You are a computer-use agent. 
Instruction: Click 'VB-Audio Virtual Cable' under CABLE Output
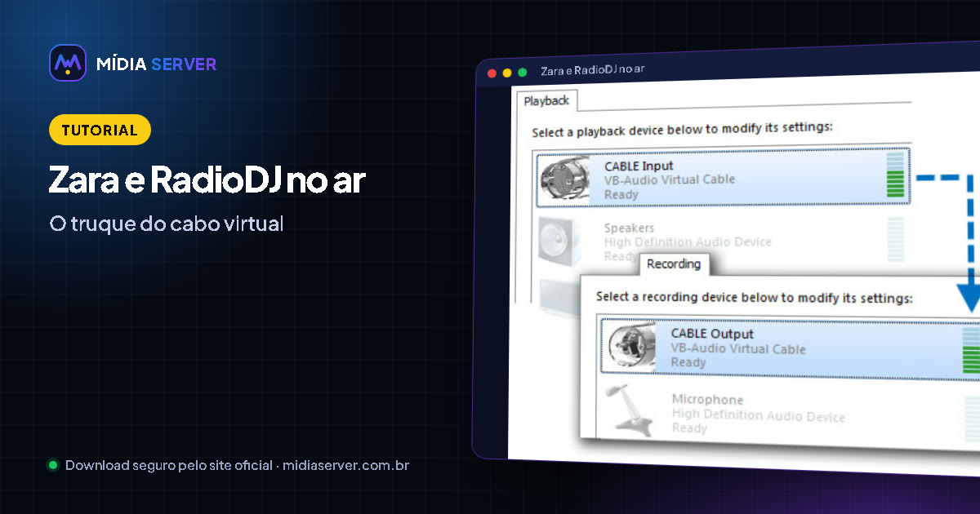pyautogui.click(x=738, y=349)
